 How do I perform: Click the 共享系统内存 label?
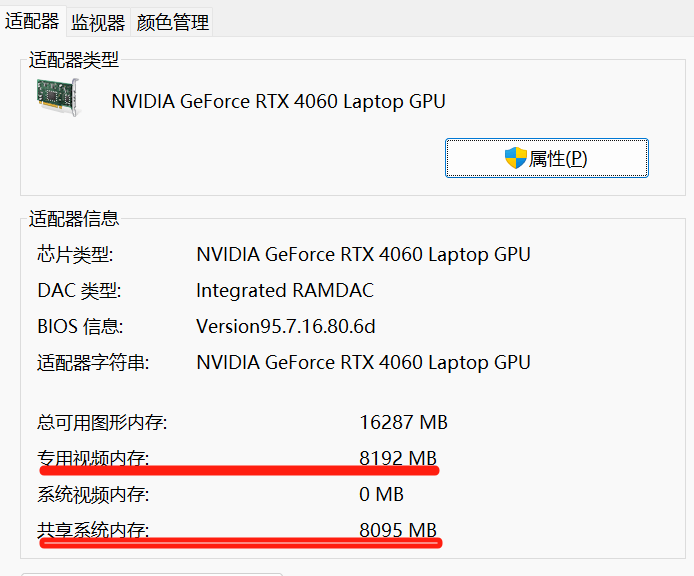click(93, 530)
